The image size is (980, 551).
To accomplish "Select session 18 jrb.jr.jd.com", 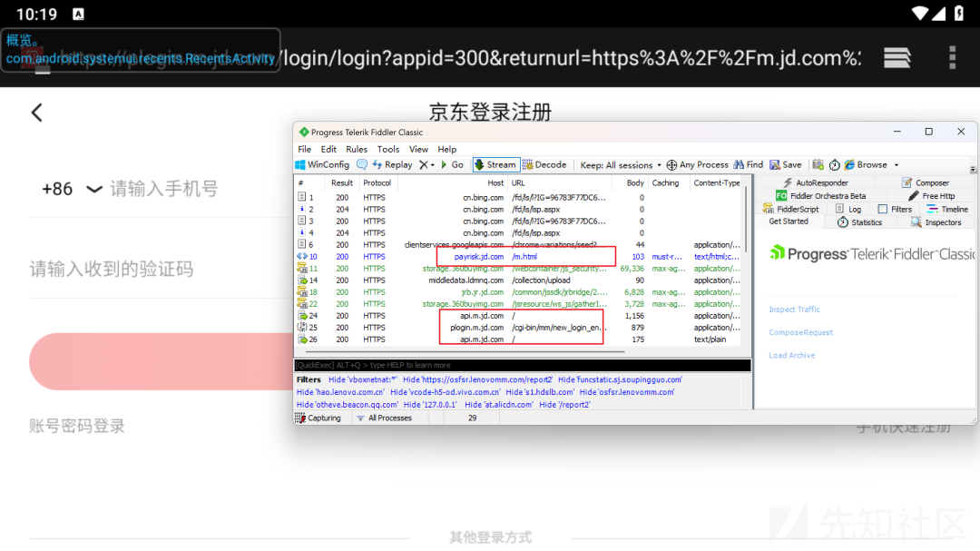I will click(x=518, y=292).
